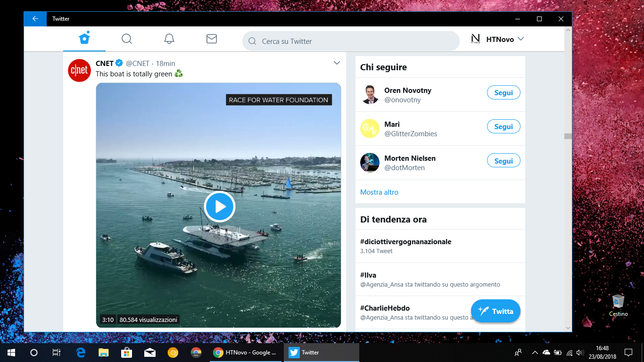The width and height of the screenshot is (644, 362).
Task: Open OneDrive cloud tray icon
Action: tap(546, 352)
